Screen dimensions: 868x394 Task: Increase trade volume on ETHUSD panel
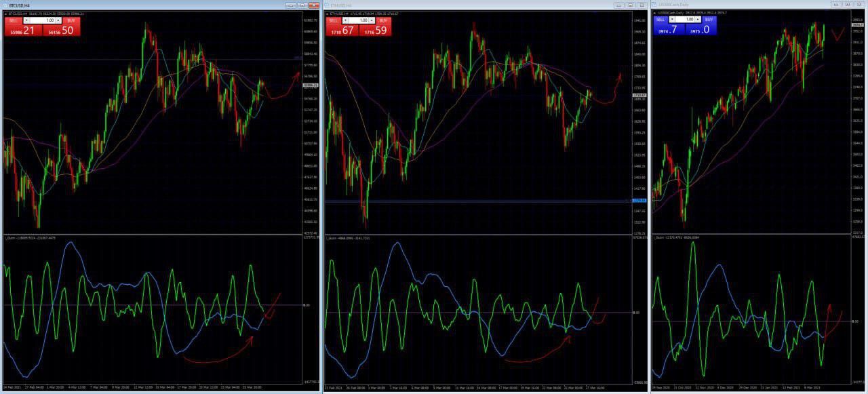click(x=372, y=20)
